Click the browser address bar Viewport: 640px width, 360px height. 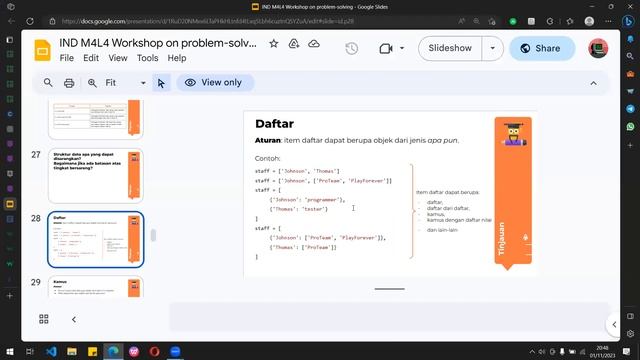253,21
